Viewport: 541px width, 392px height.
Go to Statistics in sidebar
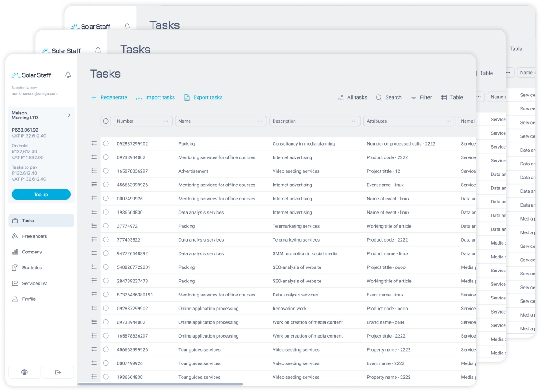[x=32, y=267]
